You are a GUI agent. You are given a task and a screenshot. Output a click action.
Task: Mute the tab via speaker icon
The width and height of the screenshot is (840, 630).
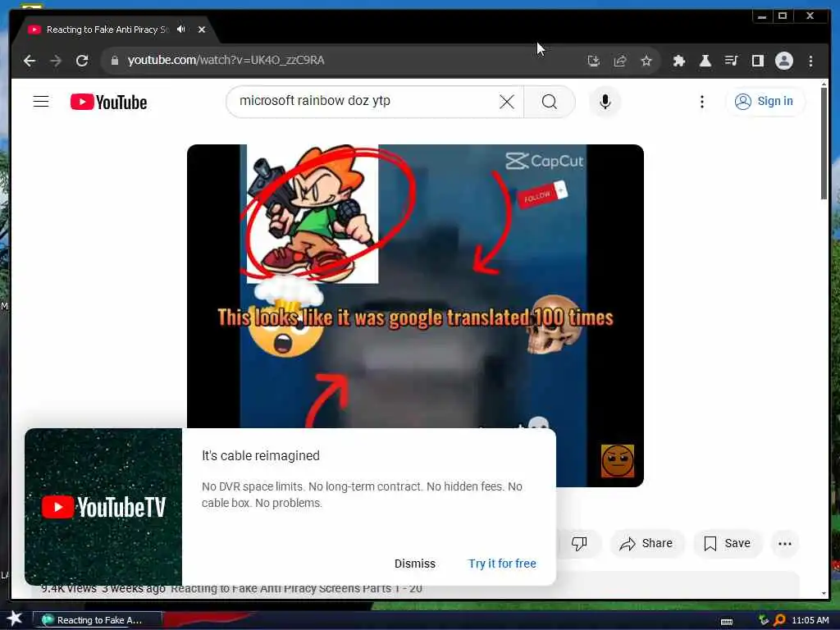coord(181,30)
